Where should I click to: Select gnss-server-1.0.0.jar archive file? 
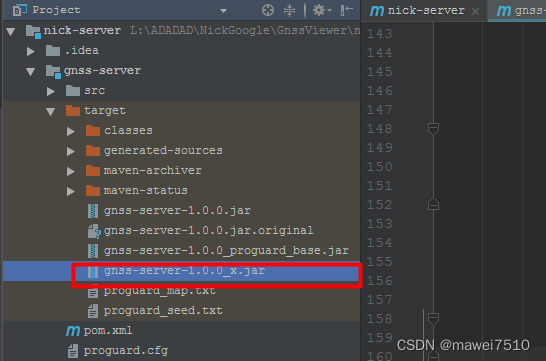pos(170,211)
